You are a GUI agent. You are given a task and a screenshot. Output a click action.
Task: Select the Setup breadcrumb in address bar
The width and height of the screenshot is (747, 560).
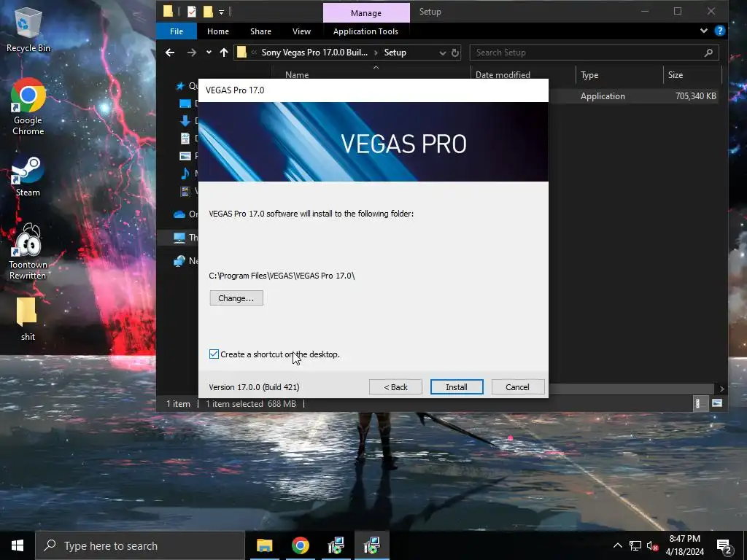395,52
